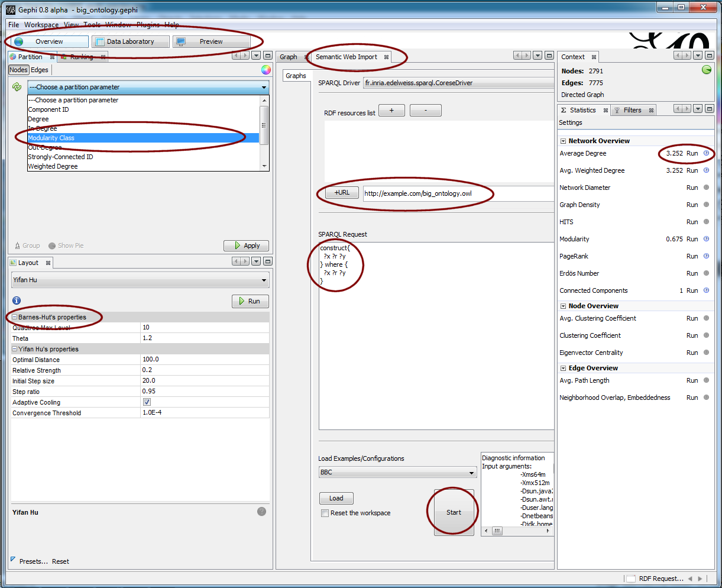Viewport: 722px width, 588px height.
Task: Close the Context tab with its x icon
Action: 594,57
